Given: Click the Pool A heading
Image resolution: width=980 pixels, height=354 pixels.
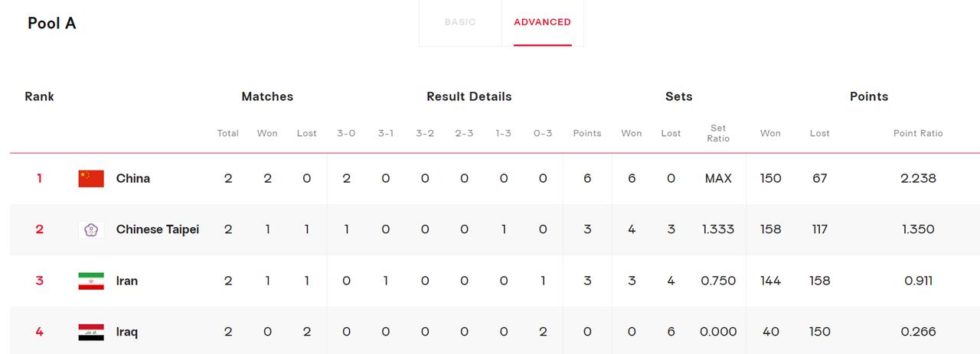Looking at the screenshot, I should tap(52, 23).
